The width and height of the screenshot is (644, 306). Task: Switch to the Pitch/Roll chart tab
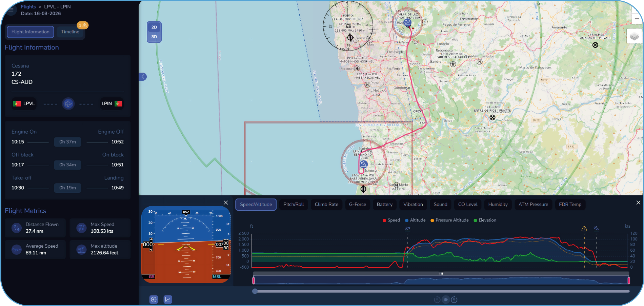294,204
